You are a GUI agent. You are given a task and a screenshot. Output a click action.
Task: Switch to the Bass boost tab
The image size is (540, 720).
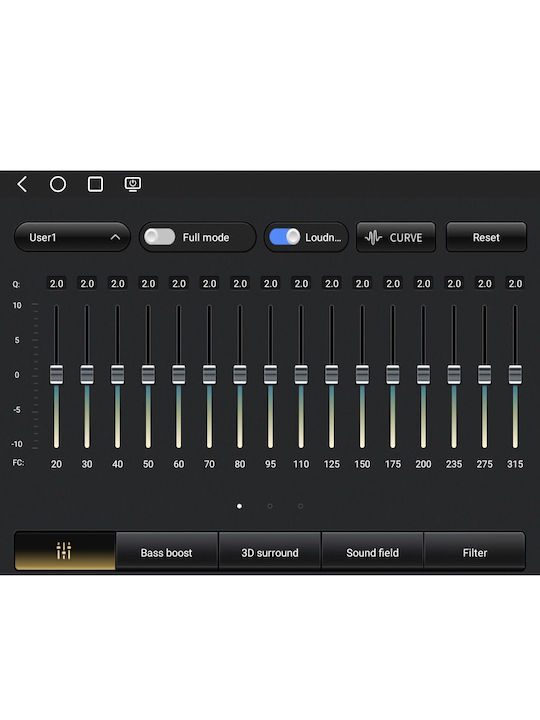pyautogui.click(x=167, y=552)
